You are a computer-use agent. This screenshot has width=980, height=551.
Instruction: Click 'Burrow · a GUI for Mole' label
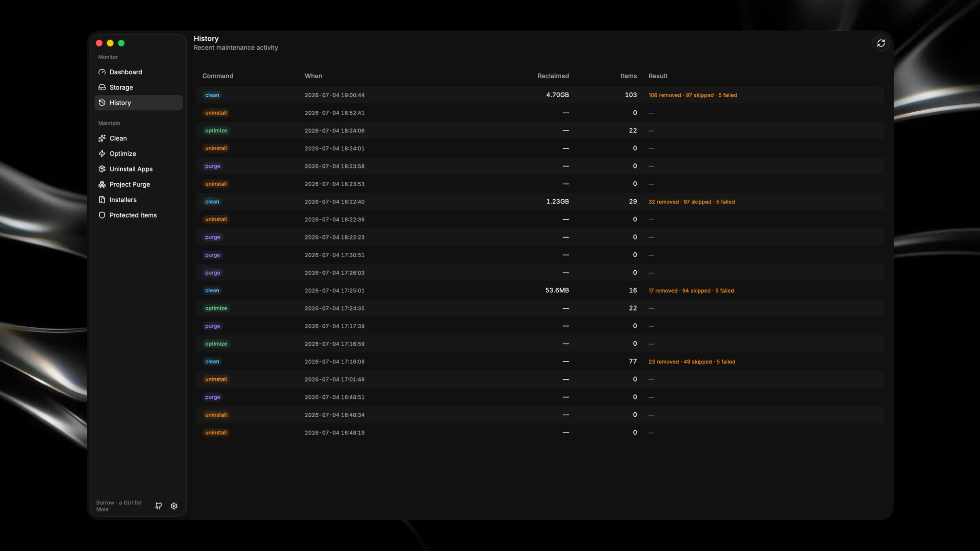point(119,506)
